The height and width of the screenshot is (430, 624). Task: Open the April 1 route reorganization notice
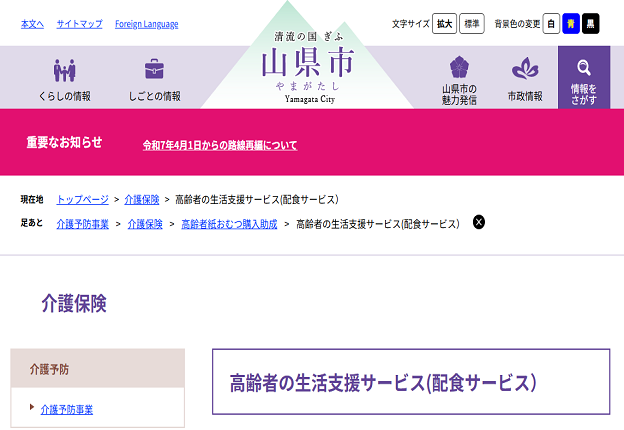coord(220,145)
